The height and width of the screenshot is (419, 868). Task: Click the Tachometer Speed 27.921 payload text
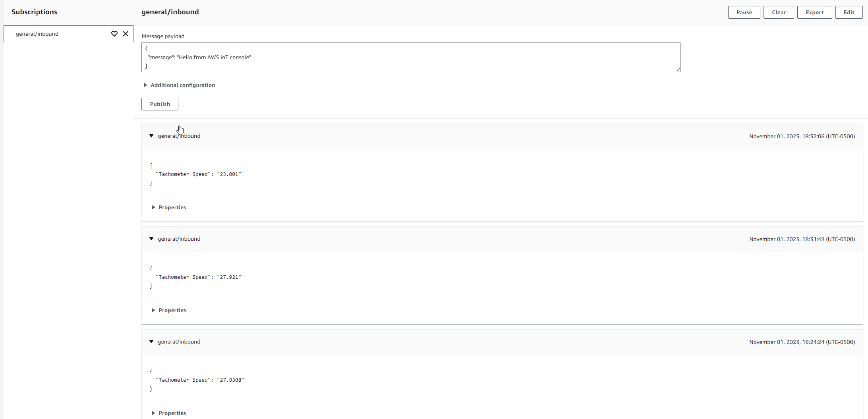click(198, 277)
